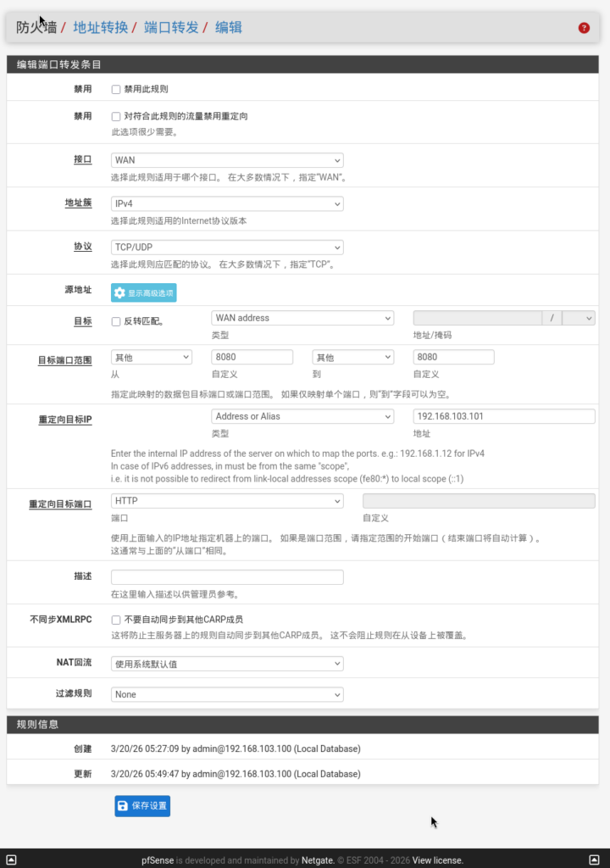The height and width of the screenshot is (868, 610).
Task: Open the 接口 dropdown showing WAN
Action: [x=227, y=160]
